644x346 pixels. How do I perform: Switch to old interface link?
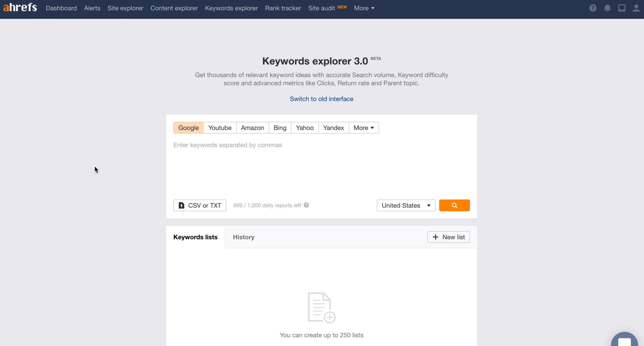[322, 99]
